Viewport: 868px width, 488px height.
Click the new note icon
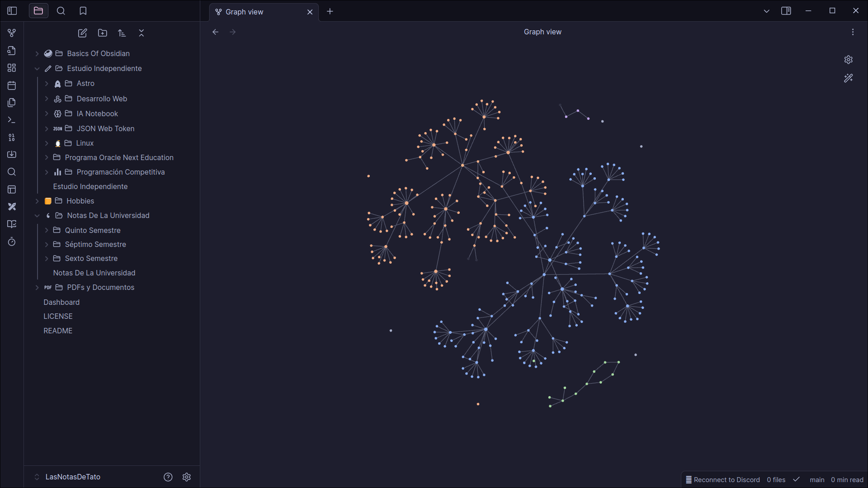pos(82,33)
